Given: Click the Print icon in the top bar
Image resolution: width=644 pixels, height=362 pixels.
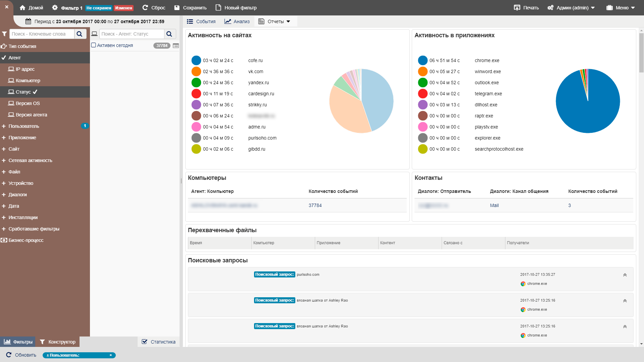Looking at the screenshot, I should point(517,8).
